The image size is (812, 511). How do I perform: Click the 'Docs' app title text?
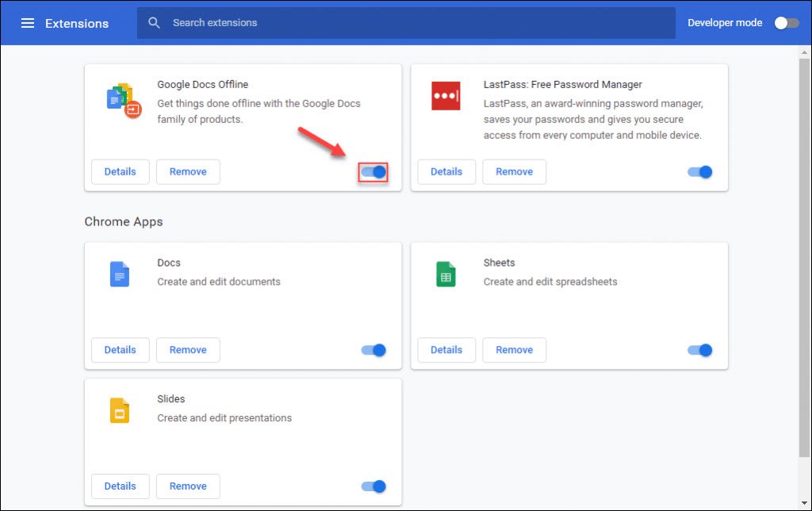point(169,263)
